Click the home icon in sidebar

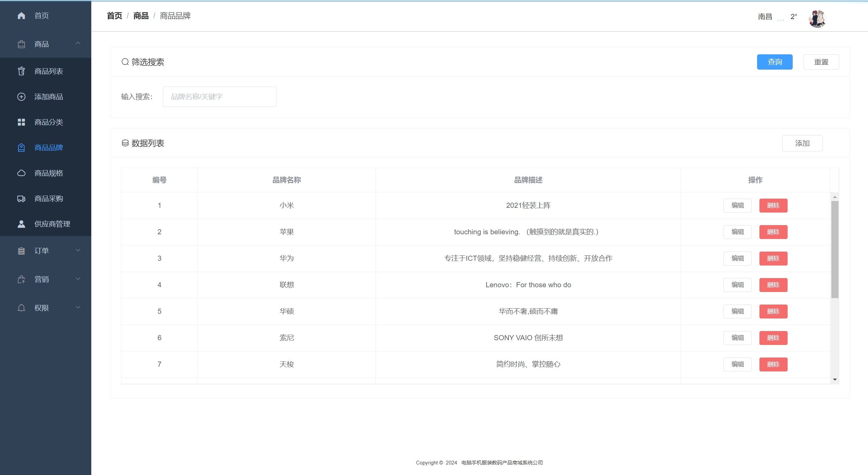21,16
